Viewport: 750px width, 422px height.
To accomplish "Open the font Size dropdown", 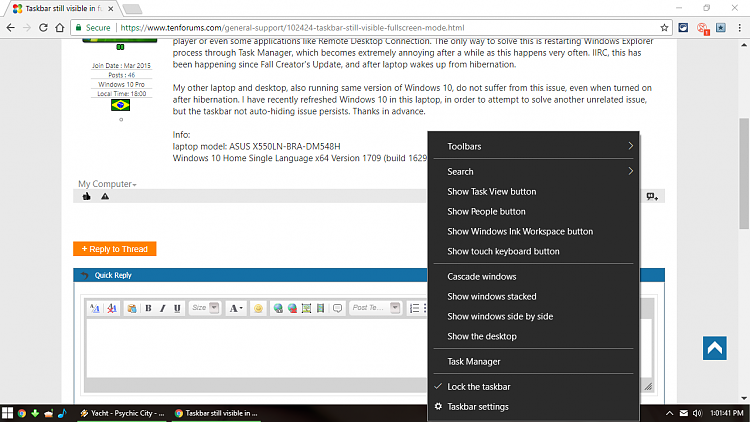I will [205, 308].
